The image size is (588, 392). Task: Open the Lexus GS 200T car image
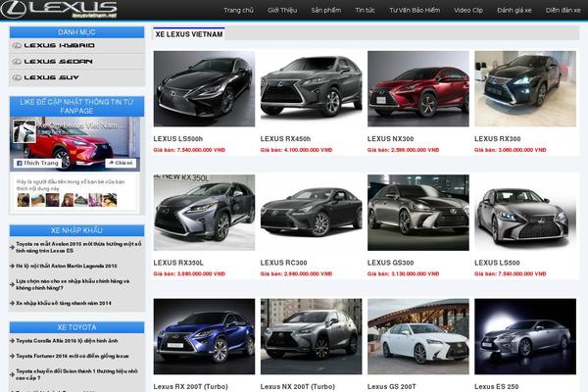[418, 336]
